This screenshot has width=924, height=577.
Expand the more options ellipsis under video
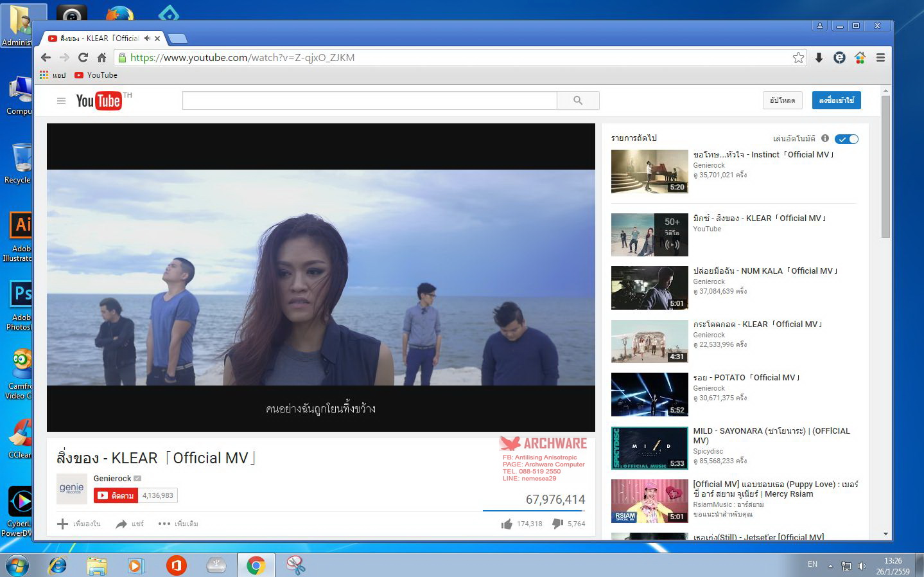(178, 524)
